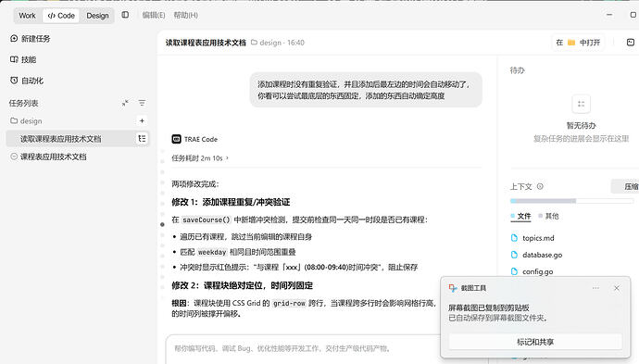Switch to the 文件 tab

(520, 216)
